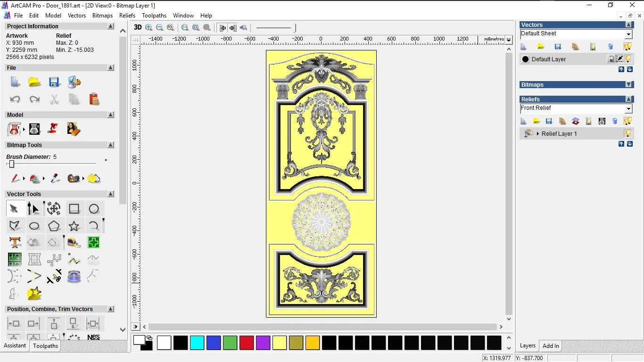644x362 pixels.
Task: Click the Zoom In magnifier tool
Action: (x=149, y=27)
